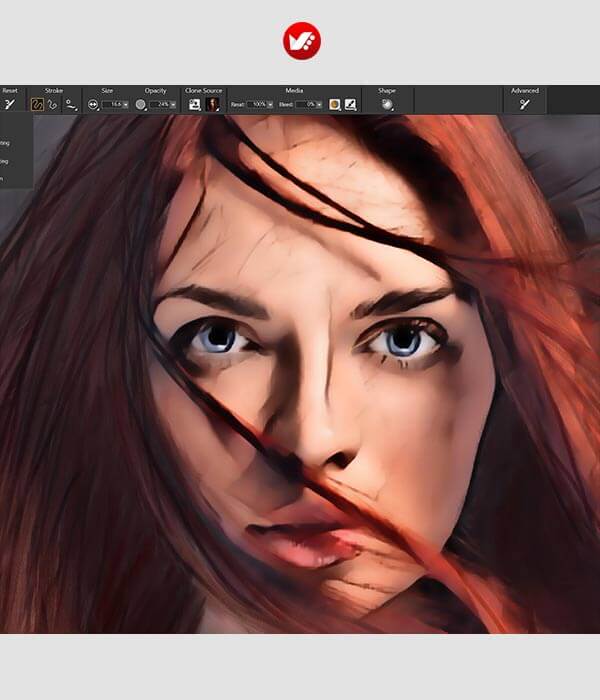Click the Opacity percentage field
600x700 pixels.
(160, 104)
